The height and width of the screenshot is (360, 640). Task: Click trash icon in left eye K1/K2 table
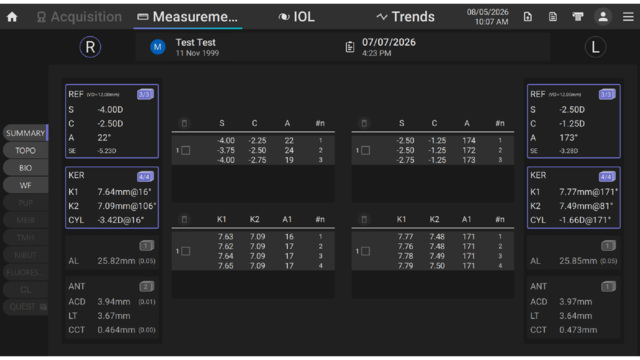point(364,220)
